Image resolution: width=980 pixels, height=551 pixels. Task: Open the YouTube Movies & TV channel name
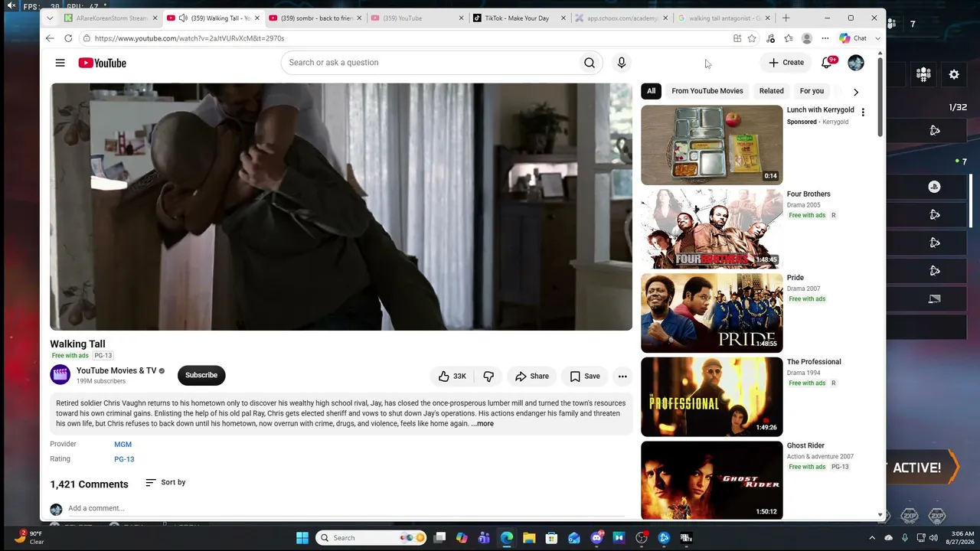coord(116,371)
